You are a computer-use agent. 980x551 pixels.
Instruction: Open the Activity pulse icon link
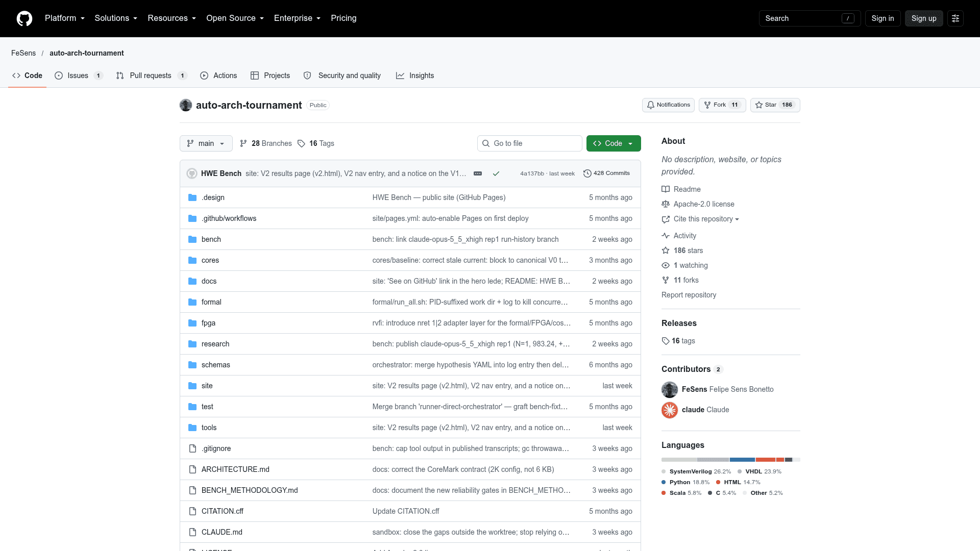point(666,236)
